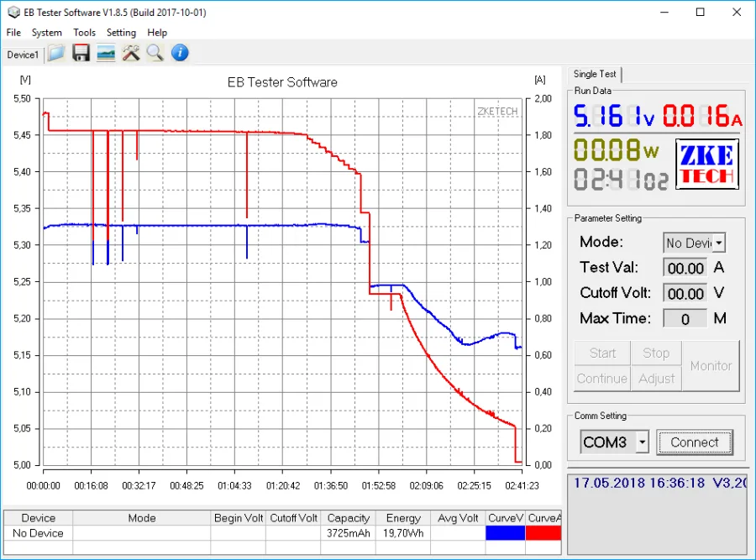Viewport: 756px width, 560px height.
Task: Open the File menu
Action: (13, 33)
